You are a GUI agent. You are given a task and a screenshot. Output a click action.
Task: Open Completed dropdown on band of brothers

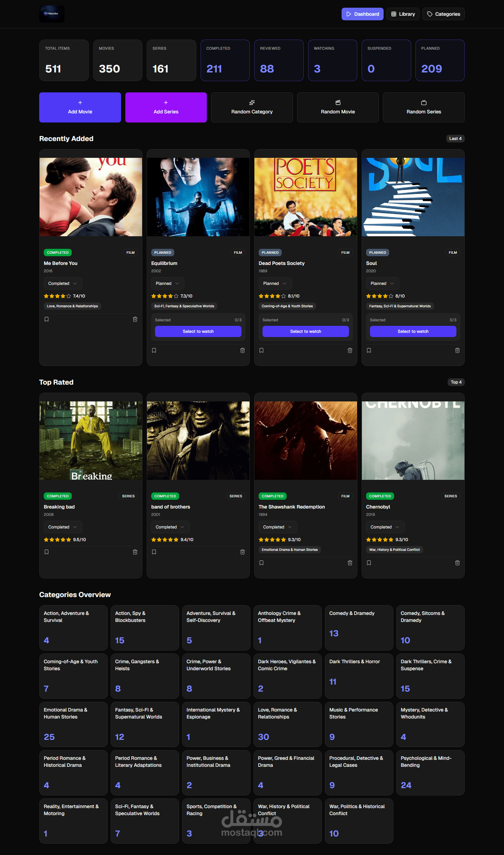click(170, 527)
